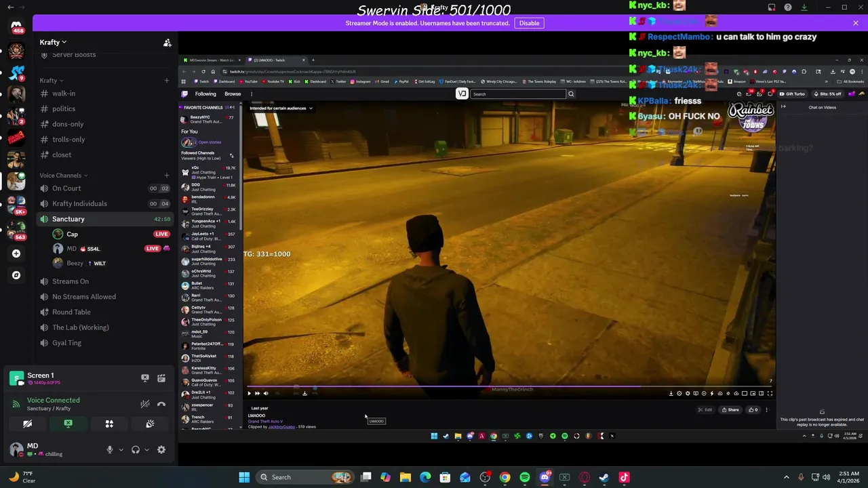The height and width of the screenshot is (488, 868).
Task: Join The Lab (Working) voice channel
Action: pyautogui.click(x=105, y=327)
